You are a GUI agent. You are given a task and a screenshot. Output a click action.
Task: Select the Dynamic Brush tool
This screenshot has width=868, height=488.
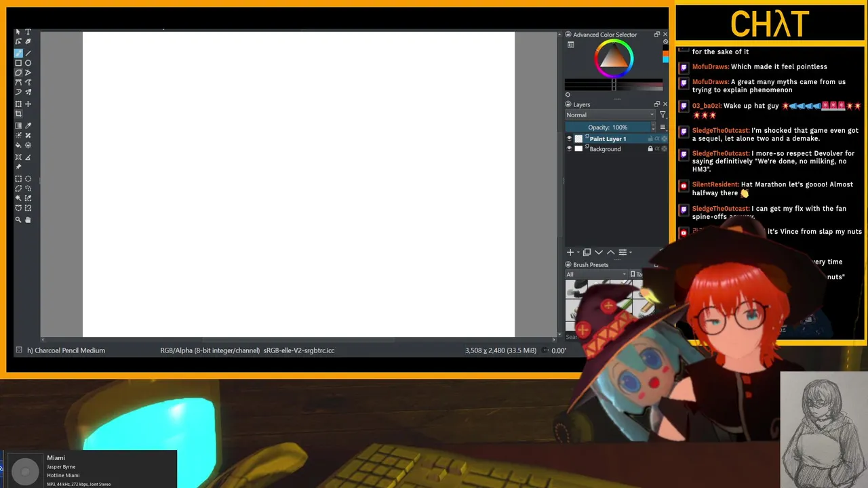pyautogui.click(x=18, y=92)
